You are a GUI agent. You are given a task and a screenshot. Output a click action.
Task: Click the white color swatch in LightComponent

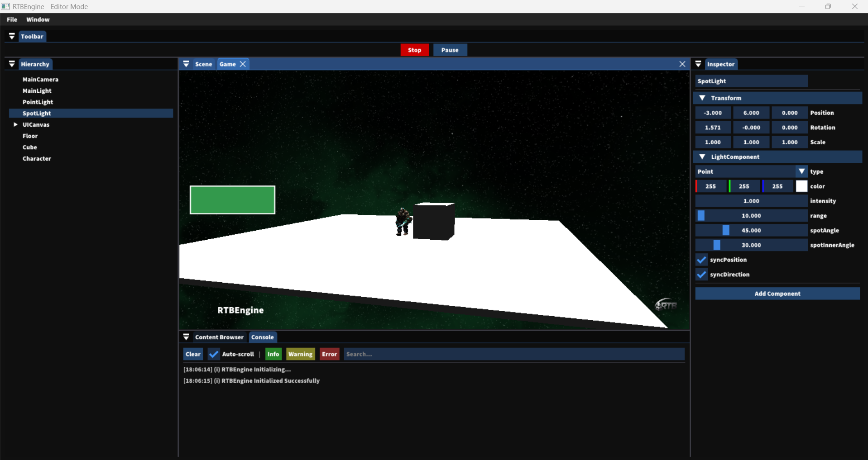(801, 186)
